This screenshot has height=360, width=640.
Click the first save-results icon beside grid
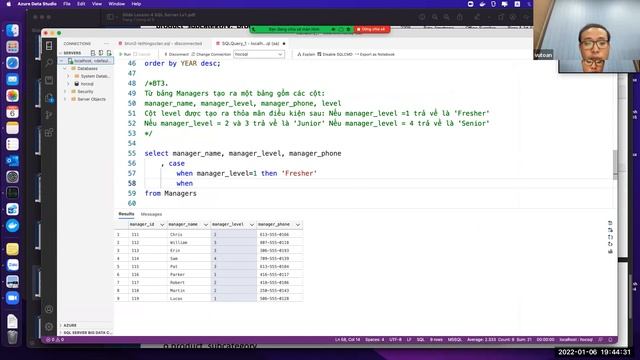tap(610, 223)
